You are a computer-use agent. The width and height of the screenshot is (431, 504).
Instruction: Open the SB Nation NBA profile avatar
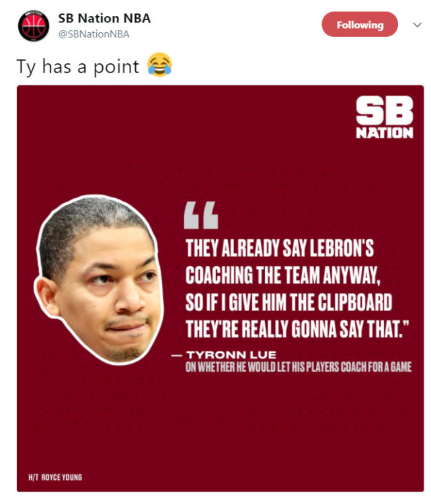[x=34, y=26]
